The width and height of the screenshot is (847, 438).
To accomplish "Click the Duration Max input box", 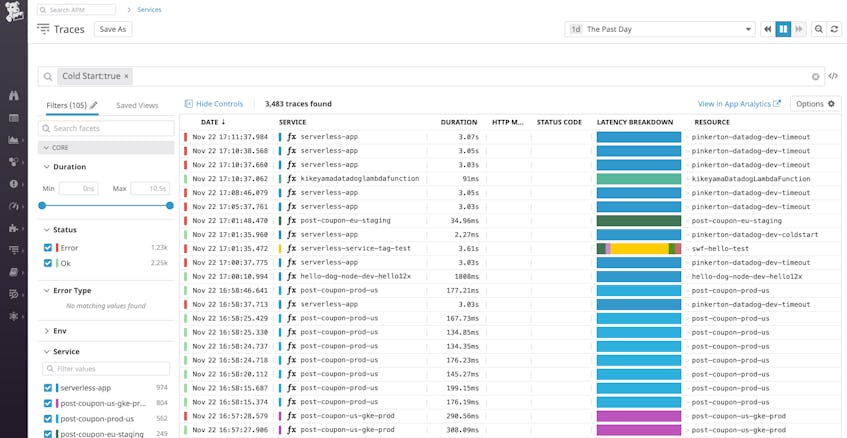I will tap(150, 188).
